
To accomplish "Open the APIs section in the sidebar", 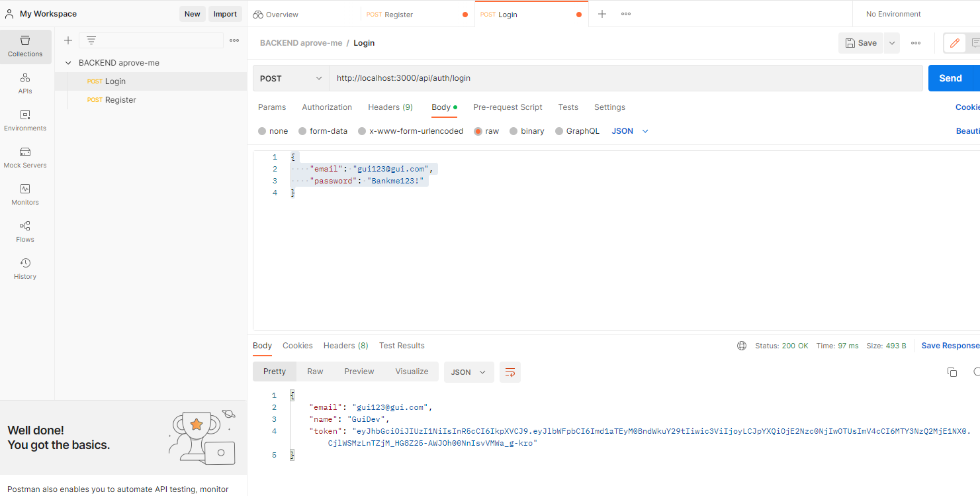I will [25, 83].
